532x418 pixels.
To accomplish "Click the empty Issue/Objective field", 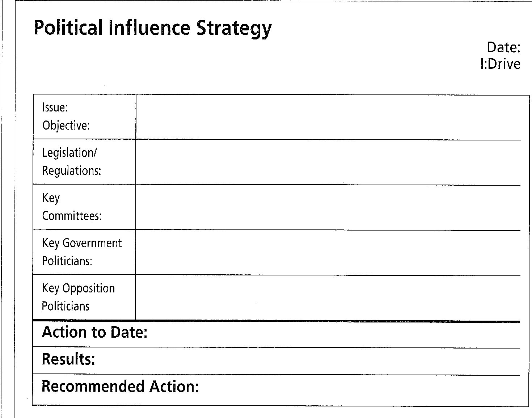I will point(328,117).
